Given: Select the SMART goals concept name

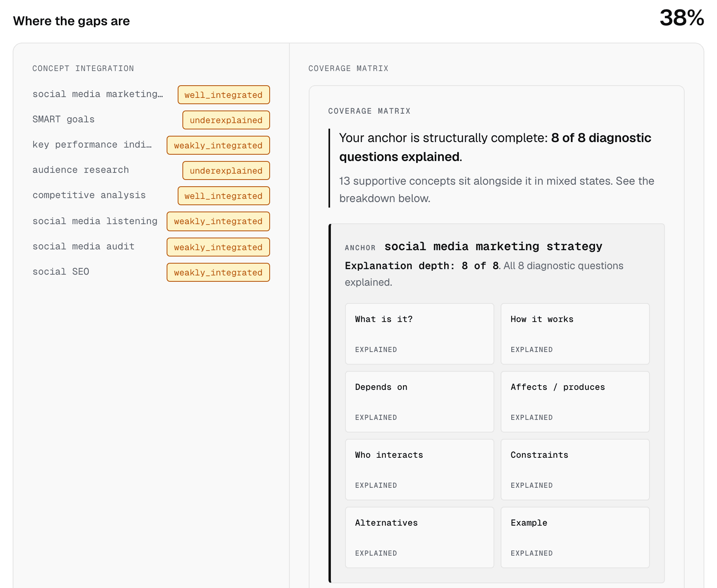Looking at the screenshot, I should (x=64, y=120).
